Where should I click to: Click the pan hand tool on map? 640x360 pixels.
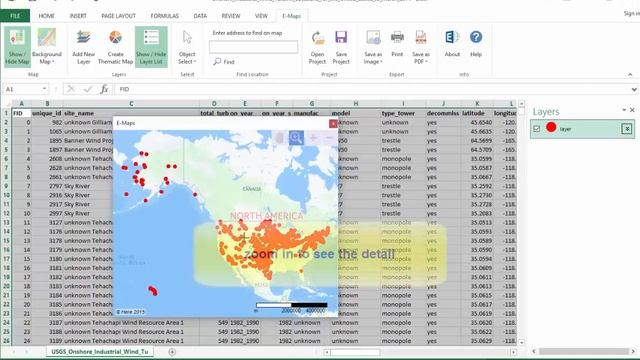point(279,138)
